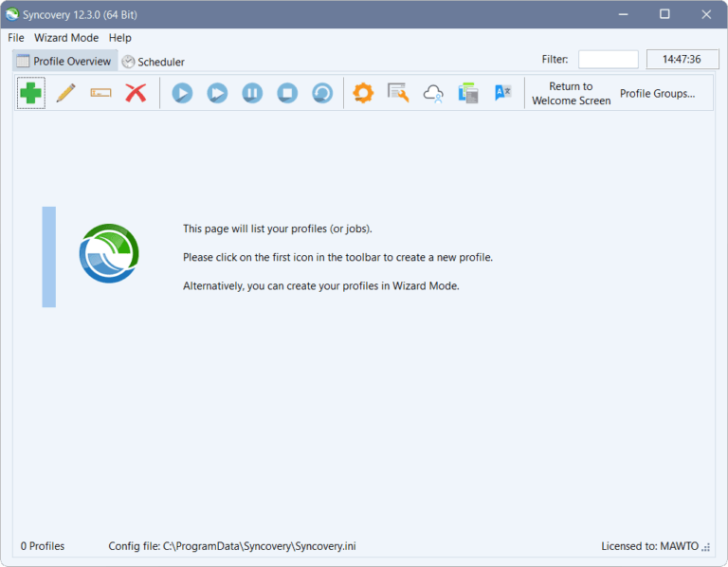Click the blue circular restore arrow icon

322,93
